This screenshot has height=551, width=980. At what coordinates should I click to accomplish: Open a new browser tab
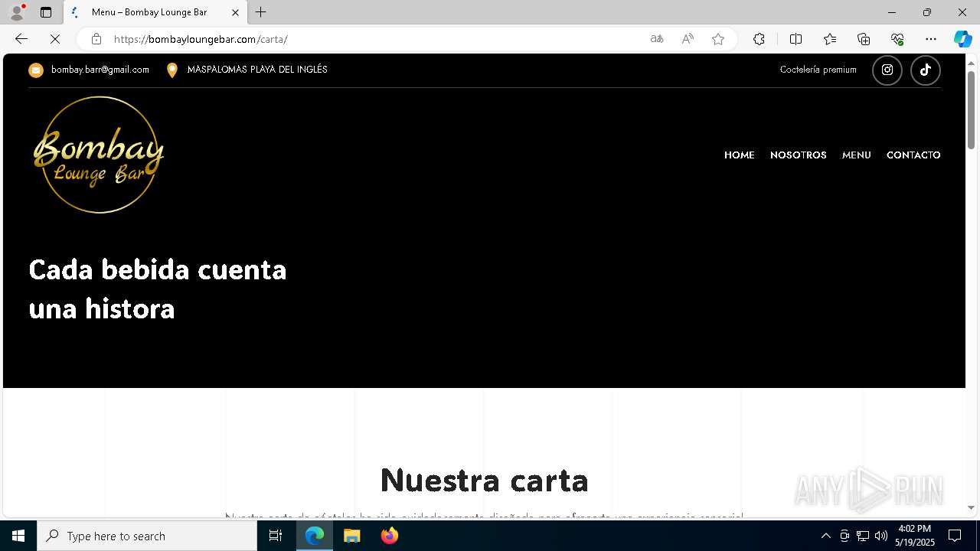(x=261, y=12)
